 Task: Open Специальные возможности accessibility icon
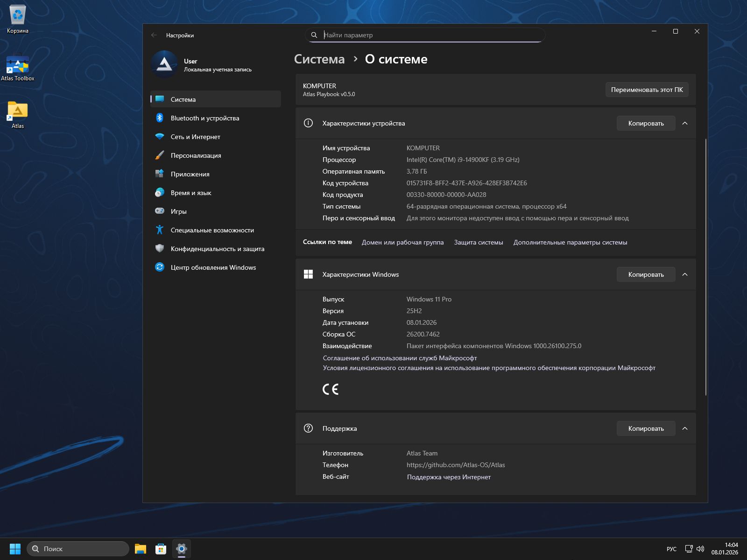point(160,230)
